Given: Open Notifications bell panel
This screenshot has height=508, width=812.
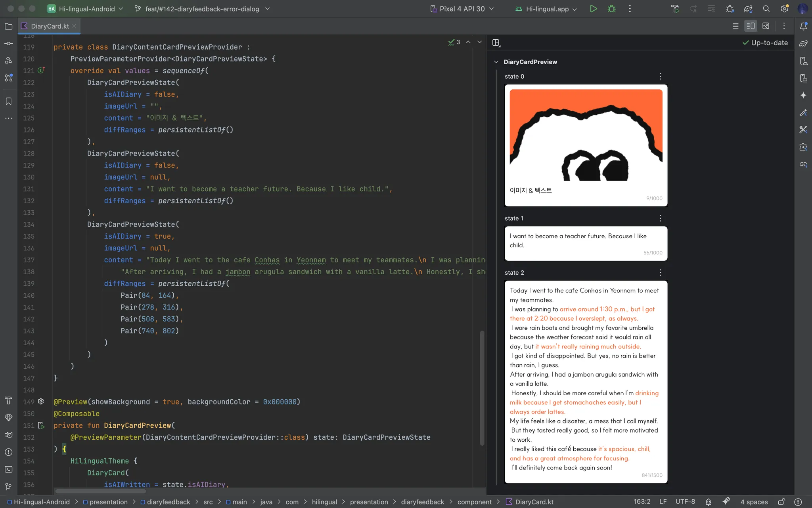Looking at the screenshot, I should [x=803, y=26].
